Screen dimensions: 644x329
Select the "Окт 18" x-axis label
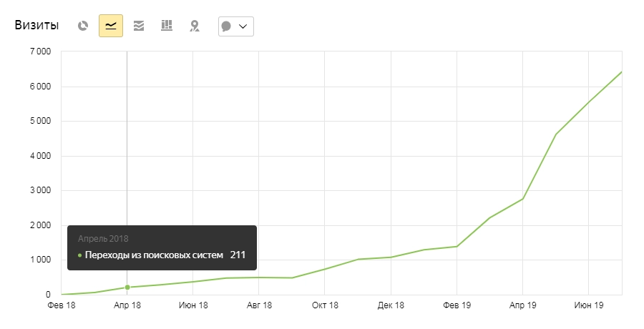(324, 305)
